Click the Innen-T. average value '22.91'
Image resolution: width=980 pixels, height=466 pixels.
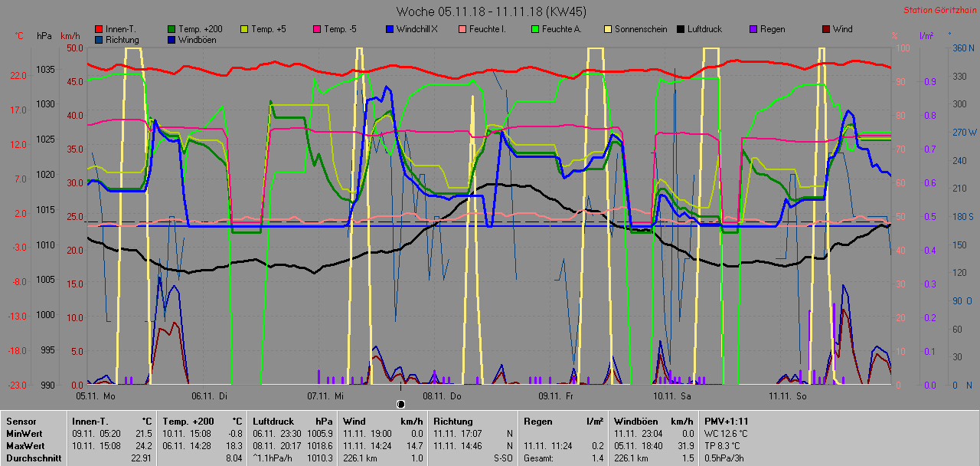[x=142, y=458]
